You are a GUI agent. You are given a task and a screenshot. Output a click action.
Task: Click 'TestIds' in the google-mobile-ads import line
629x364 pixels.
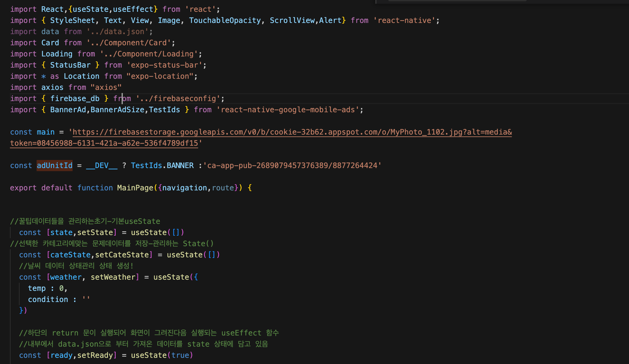[x=164, y=110]
